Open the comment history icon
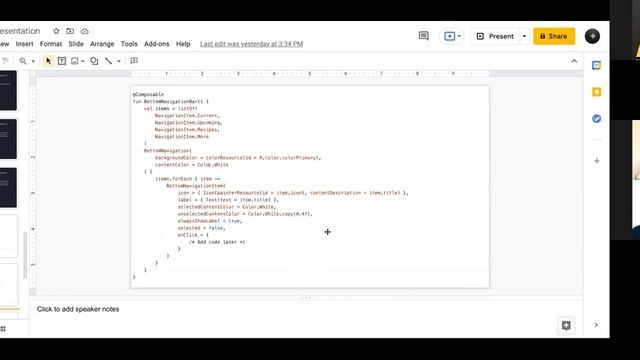The height and width of the screenshot is (360, 640). (x=424, y=36)
